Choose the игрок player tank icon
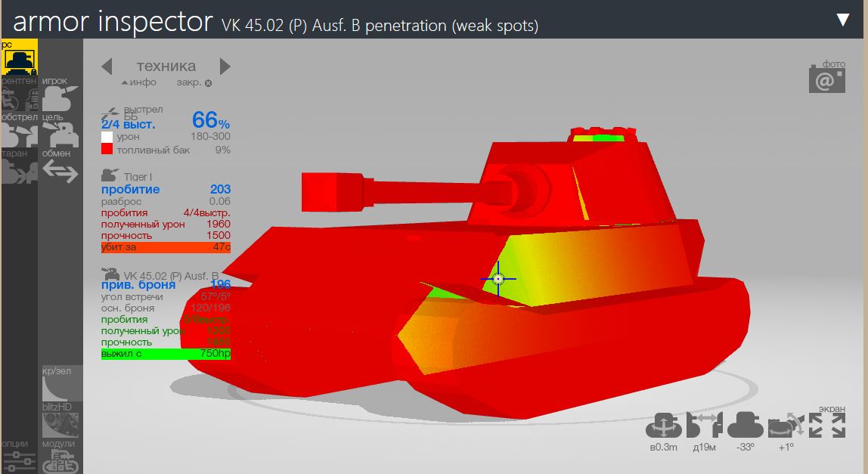868x474 pixels. click(60, 94)
